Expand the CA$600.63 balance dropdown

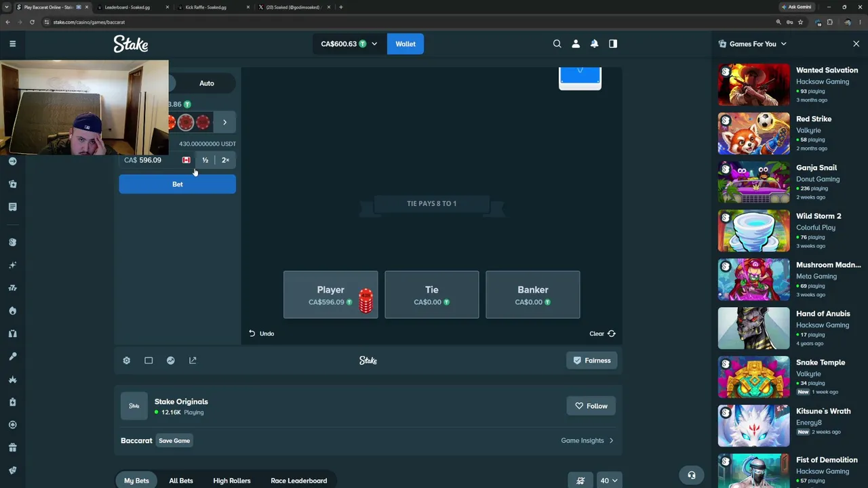pos(349,44)
